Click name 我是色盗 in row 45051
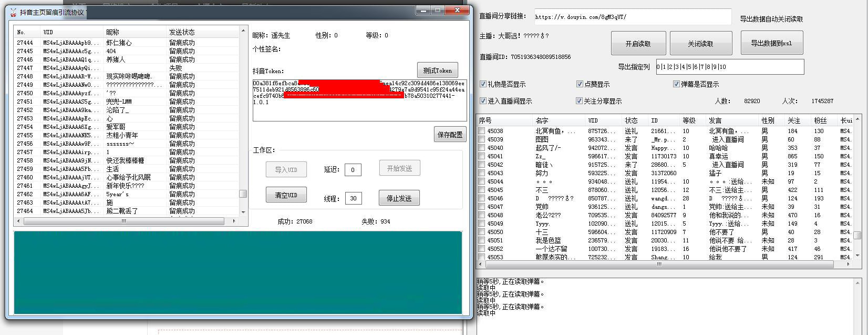Screen dimensions: 868x335 point(548,240)
